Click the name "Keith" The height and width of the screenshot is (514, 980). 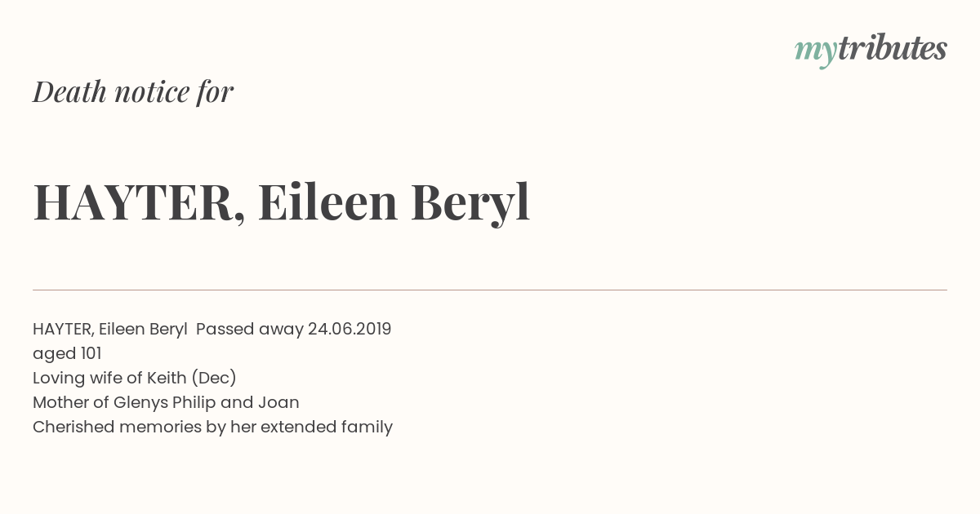pos(167,378)
